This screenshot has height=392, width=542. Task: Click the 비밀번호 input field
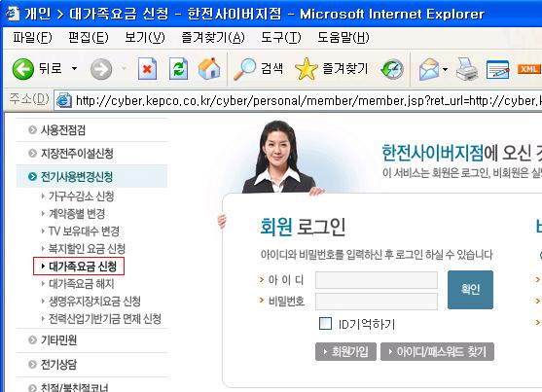pos(377,302)
